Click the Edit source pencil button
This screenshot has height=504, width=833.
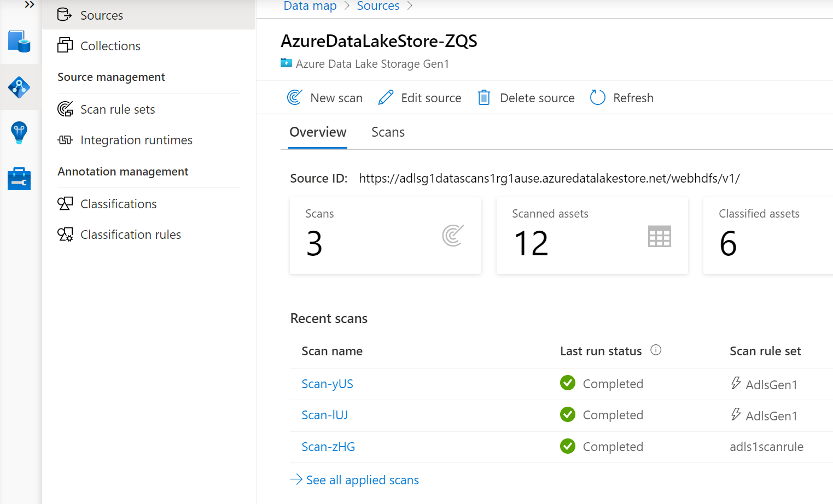[420, 98]
